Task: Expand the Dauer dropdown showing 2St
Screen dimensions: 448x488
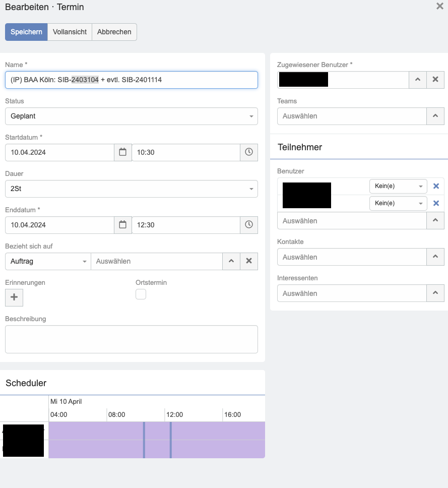Action: point(131,189)
